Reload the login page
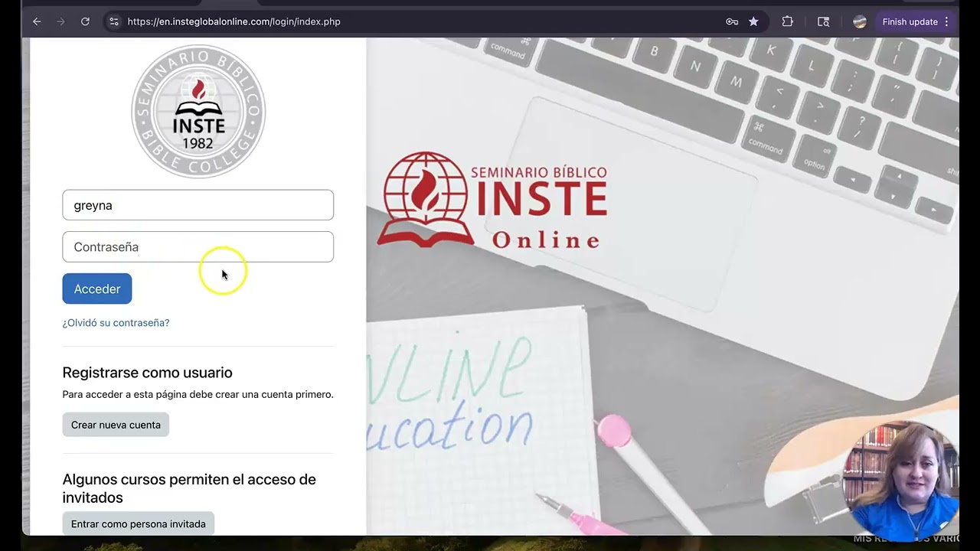The width and height of the screenshot is (980, 551). coord(85,21)
